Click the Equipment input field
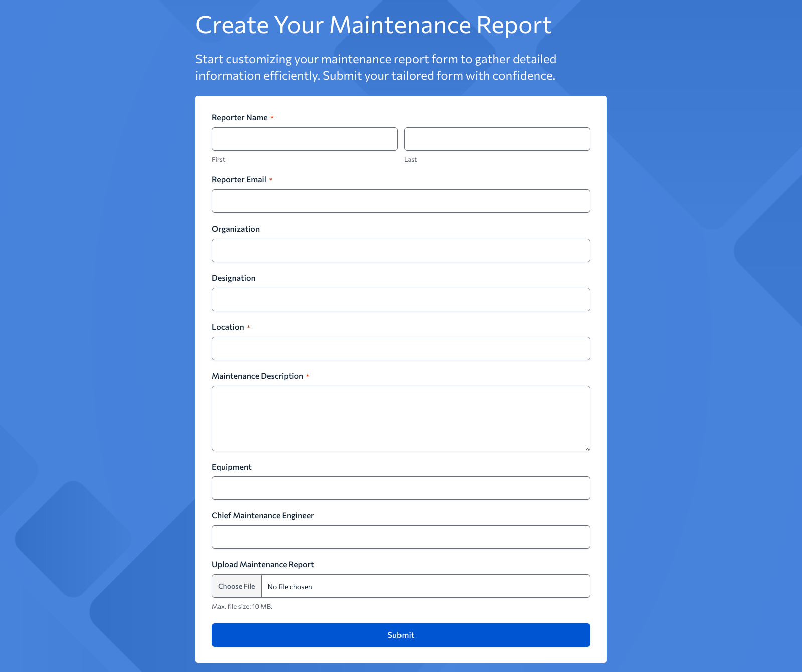This screenshot has width=802, height=672. [400, 487]
